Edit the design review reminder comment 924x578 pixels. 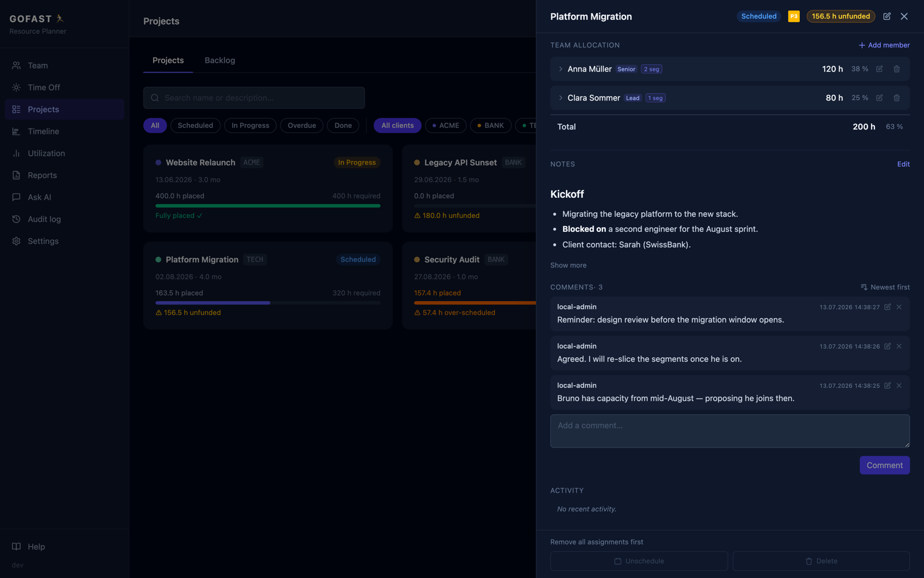(x=888, y=307)
